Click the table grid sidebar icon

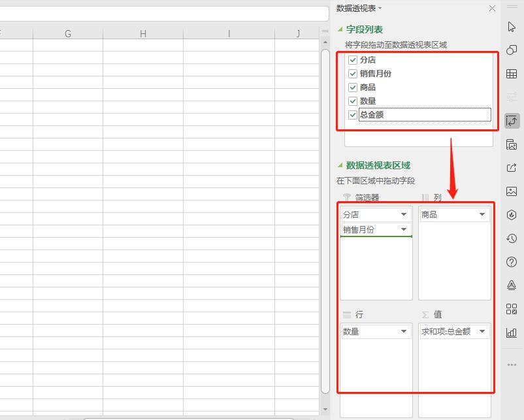[x=512, y=74]
